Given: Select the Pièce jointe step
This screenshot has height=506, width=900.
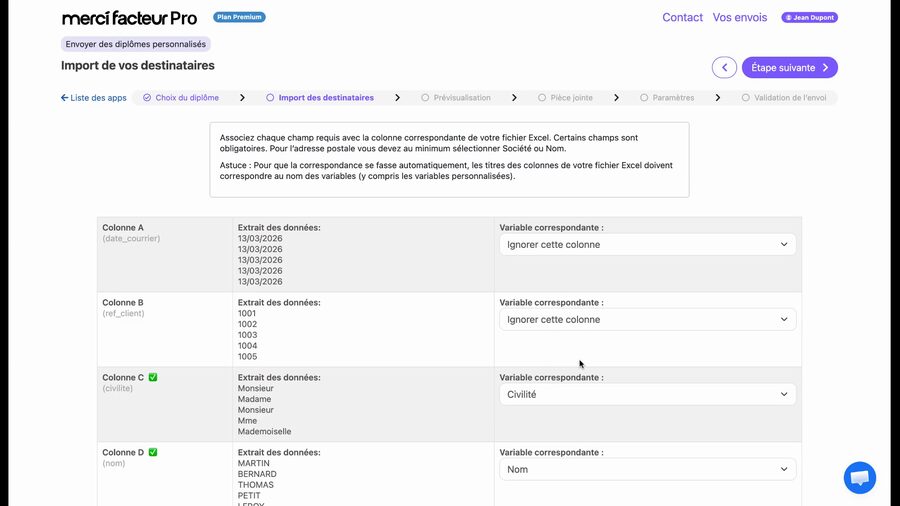Looking at the screenshot, I should [x=570, y=98].
